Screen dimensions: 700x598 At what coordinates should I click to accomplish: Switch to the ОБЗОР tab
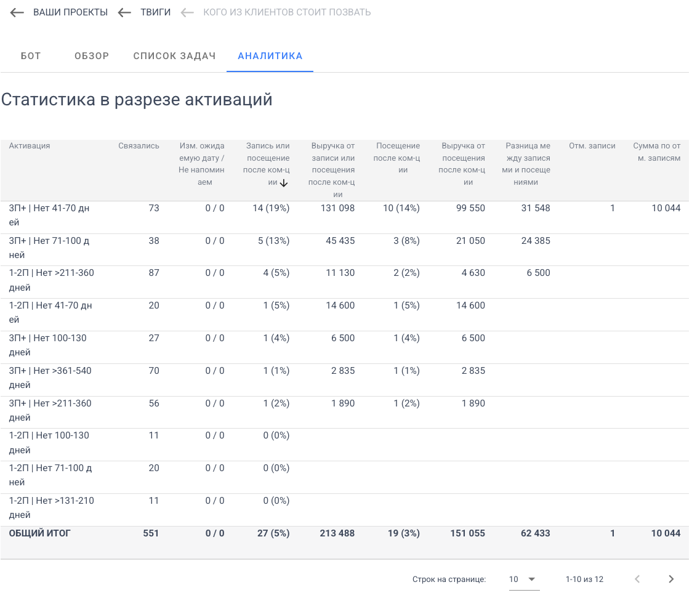tap(92, 56)
